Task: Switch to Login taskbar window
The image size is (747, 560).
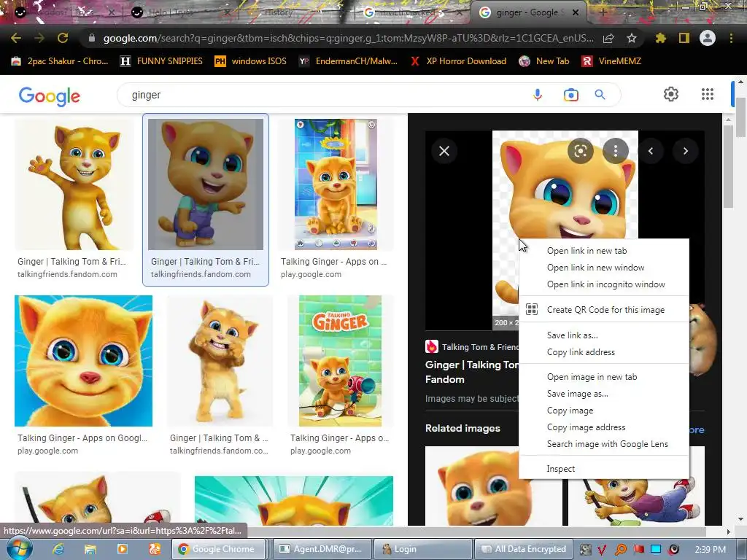Action: pos(422,549)
